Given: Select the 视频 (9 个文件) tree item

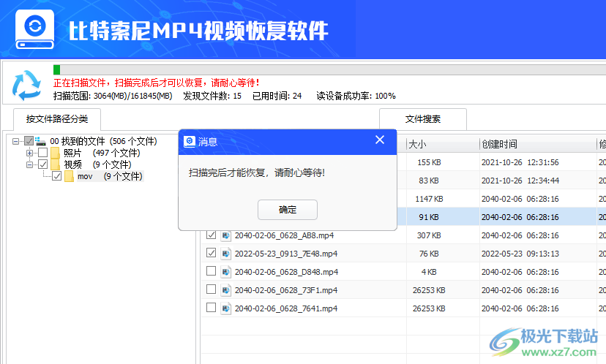Looking at the screenshot, I should 97,164.
